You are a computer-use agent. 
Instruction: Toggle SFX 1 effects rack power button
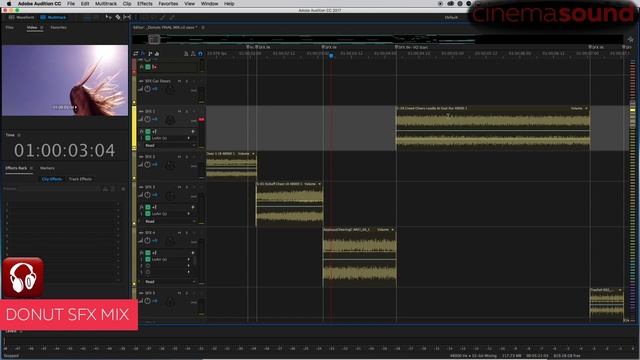point(148,131)
